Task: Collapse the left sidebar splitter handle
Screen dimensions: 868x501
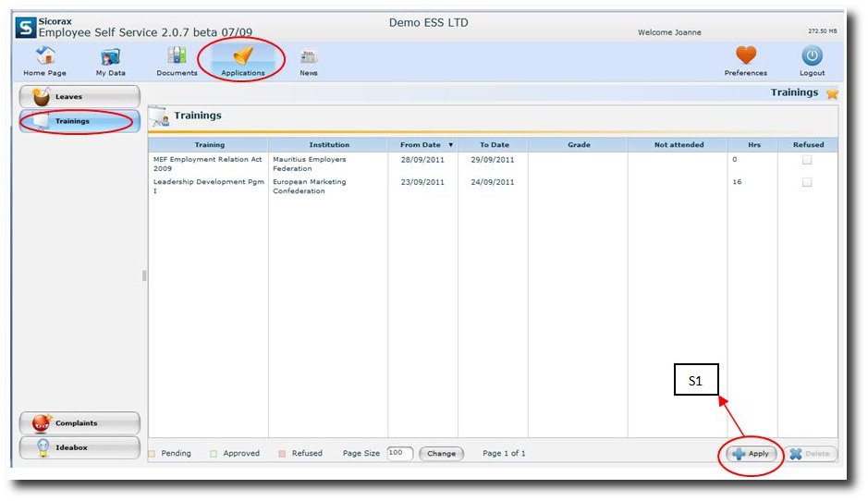Action: click(144, 275)
